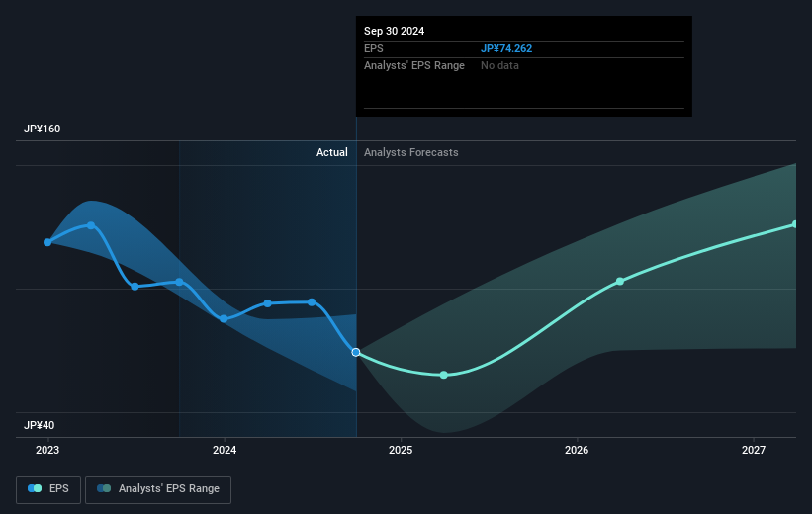Screen dimensions: 812x514
Task: Click the 2025 label on the x-axis
Action: [401, 451]
